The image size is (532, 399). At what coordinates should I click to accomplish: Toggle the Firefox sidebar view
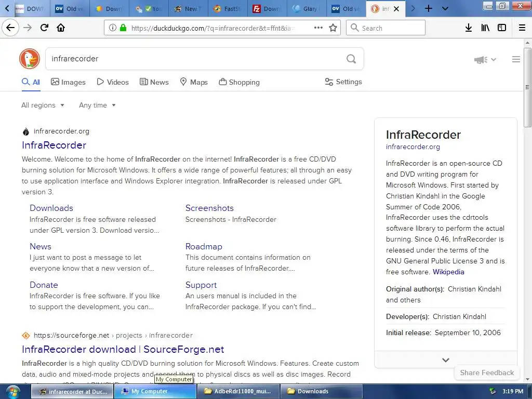point(502,28)
